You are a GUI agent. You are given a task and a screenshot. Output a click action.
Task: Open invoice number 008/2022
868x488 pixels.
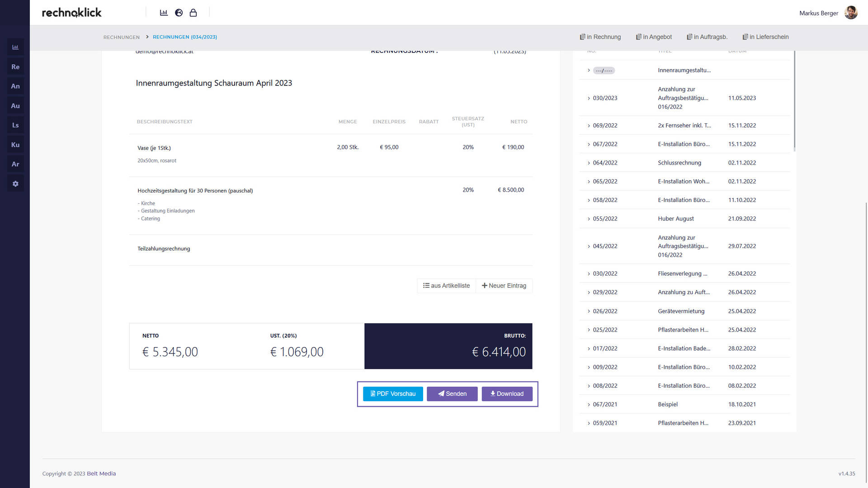pyautogui.click(x=605, y=386)
